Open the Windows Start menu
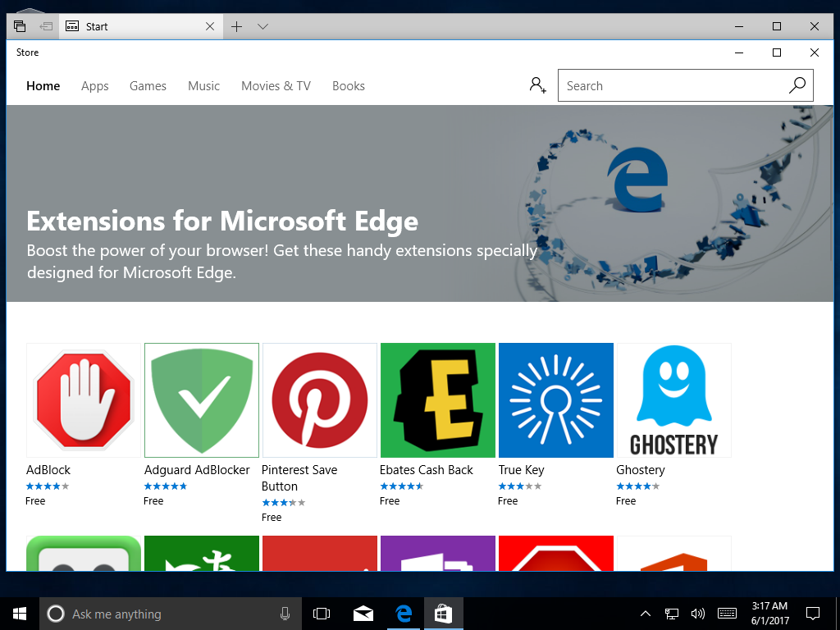The width and height of the screenshot is (840, 630). pyautogui.click(x=20, y=614)
